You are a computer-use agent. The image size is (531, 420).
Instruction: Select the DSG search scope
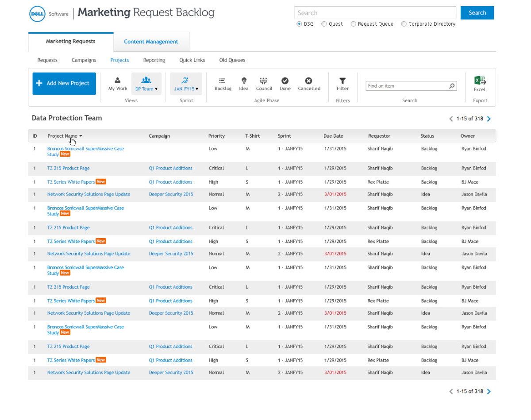[x=299, y=24]
